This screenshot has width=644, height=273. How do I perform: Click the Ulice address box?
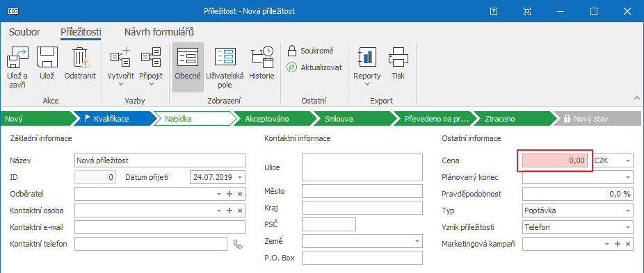[362, 167]
